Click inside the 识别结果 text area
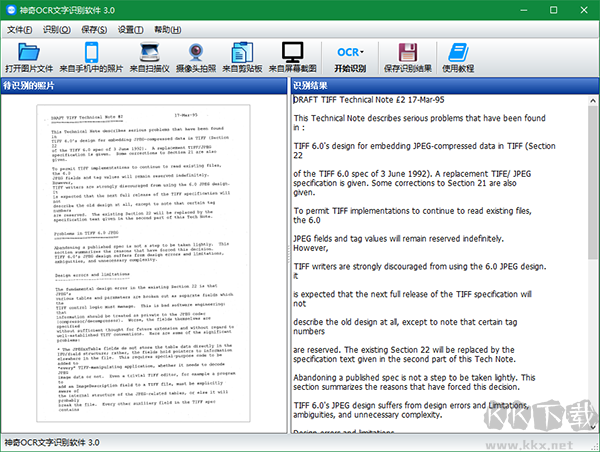 (439, 264)
